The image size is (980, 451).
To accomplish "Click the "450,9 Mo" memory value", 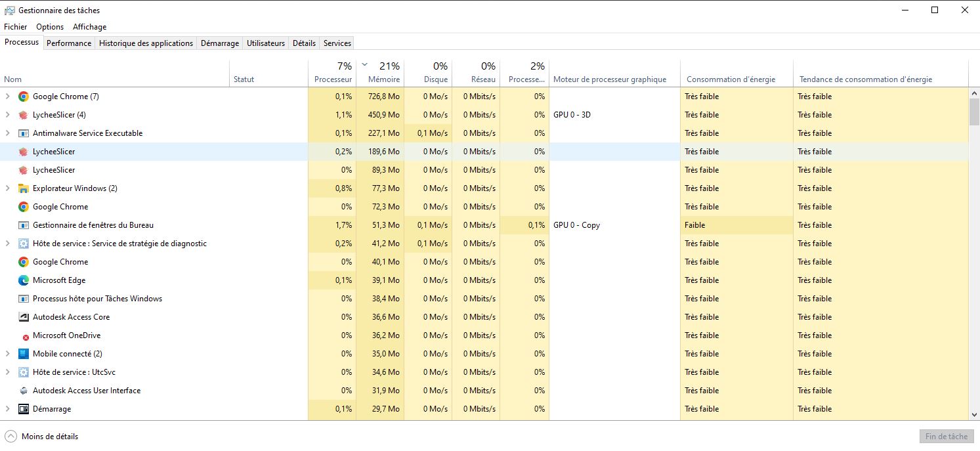I will pyautogui.click(x=384, y=115).
